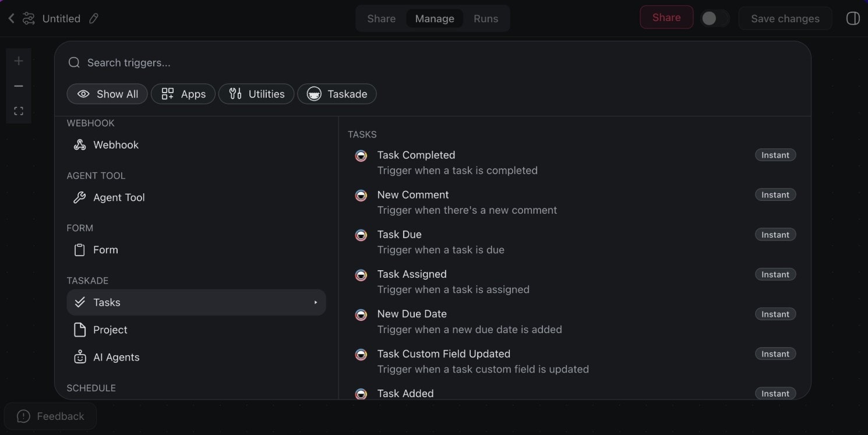Toggle the automation enable switch

[714, 19]
